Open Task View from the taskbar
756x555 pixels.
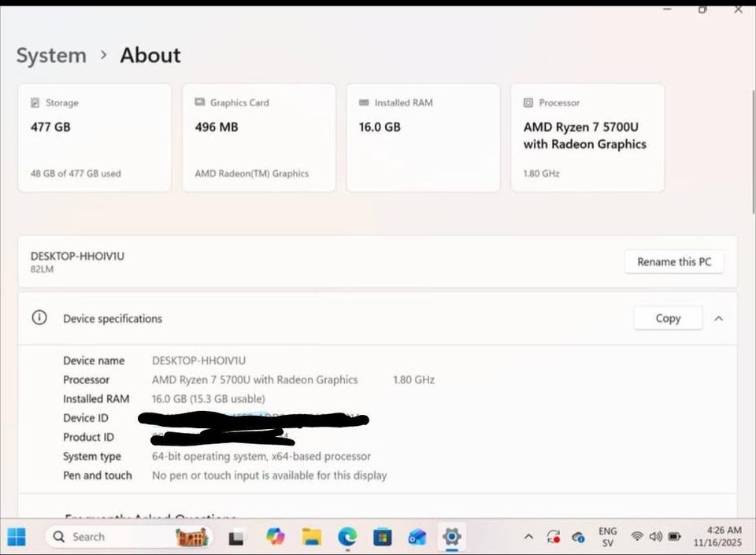coord(235,537)
